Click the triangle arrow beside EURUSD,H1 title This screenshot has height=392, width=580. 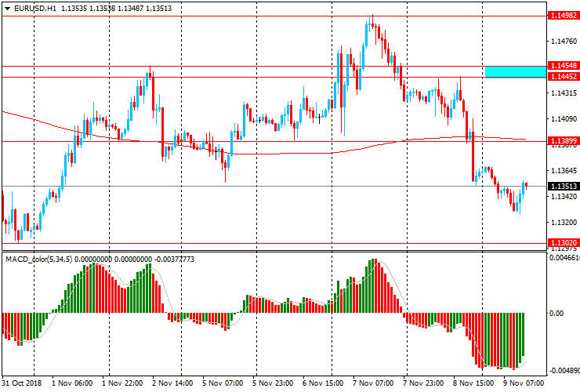tap(7, 9)
